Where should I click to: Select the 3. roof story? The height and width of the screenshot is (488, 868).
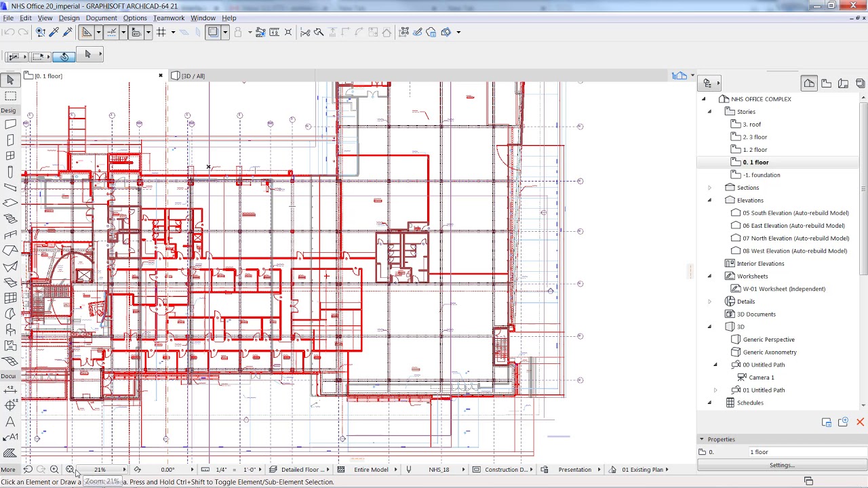coord(751,125)
